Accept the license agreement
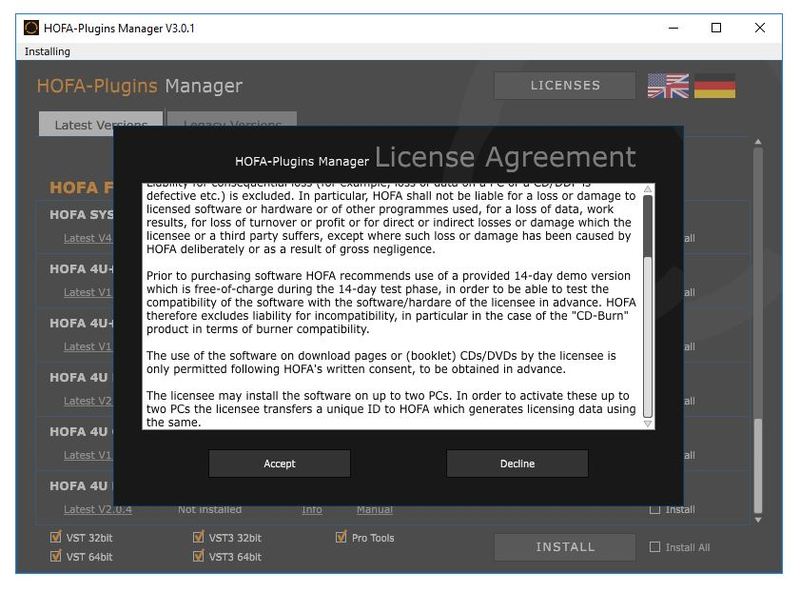 279,463
